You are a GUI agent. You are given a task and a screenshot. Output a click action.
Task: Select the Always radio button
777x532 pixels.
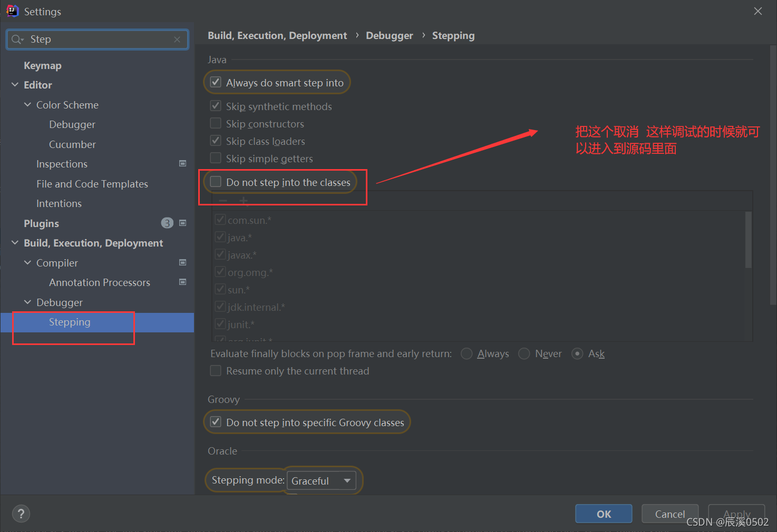[x=467, y=354]
